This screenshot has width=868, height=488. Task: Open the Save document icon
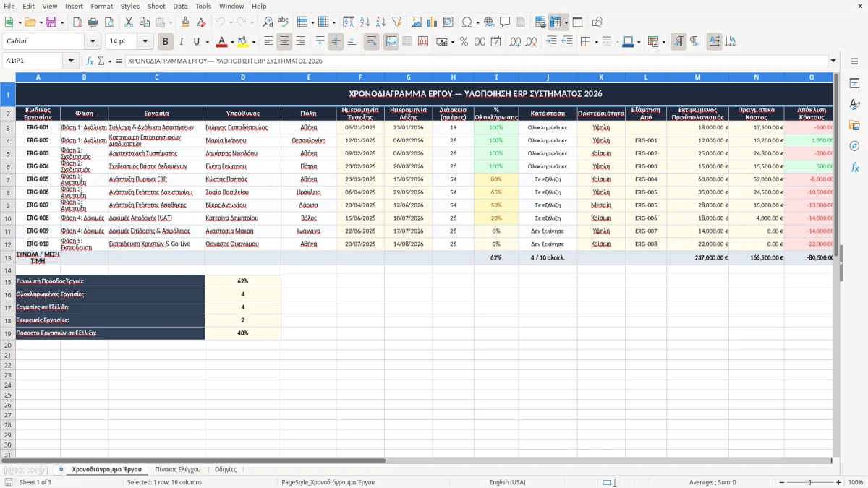[x=51, y=22]
